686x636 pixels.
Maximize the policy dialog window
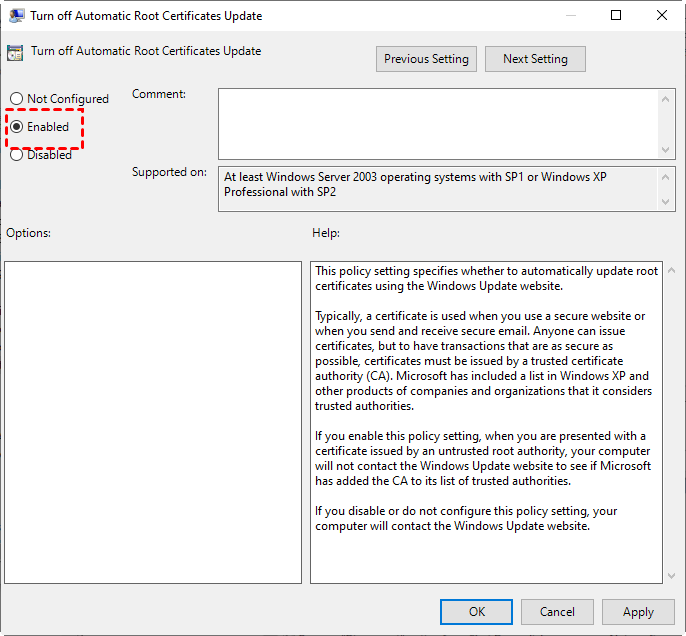[616, 15]
